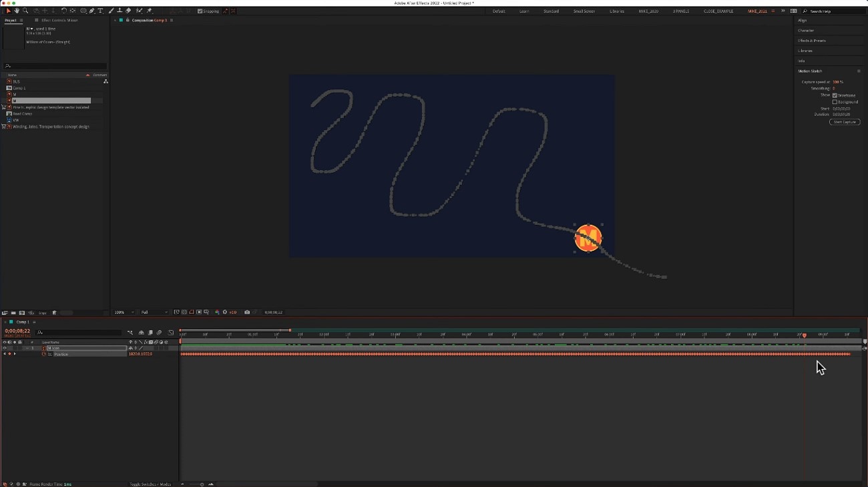The image size is (868, 487).
Task: Enable the Background checkbox in Motion Sketch
Action: [x=834, y=101]
